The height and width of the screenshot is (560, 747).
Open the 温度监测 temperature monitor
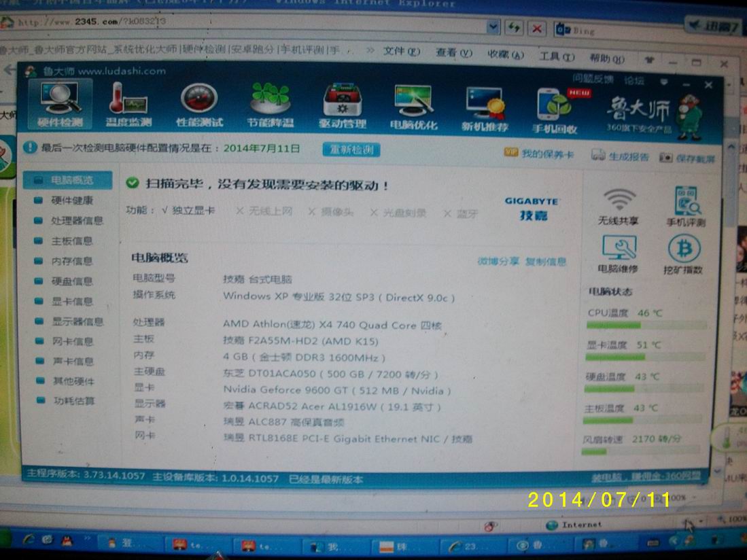128,105
